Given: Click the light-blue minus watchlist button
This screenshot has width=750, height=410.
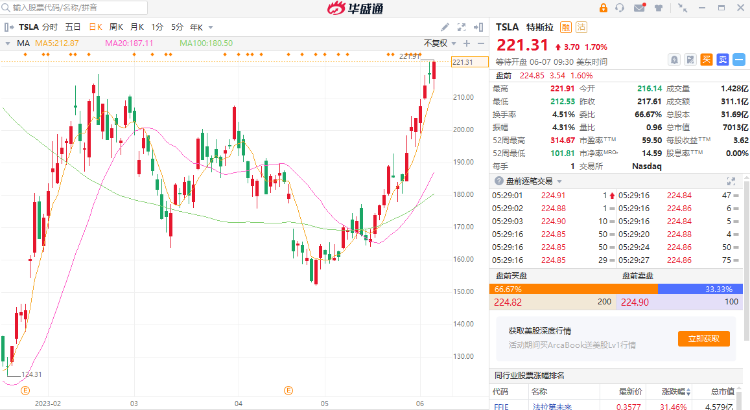Looking at the screenshot, I should pos(739,60).
